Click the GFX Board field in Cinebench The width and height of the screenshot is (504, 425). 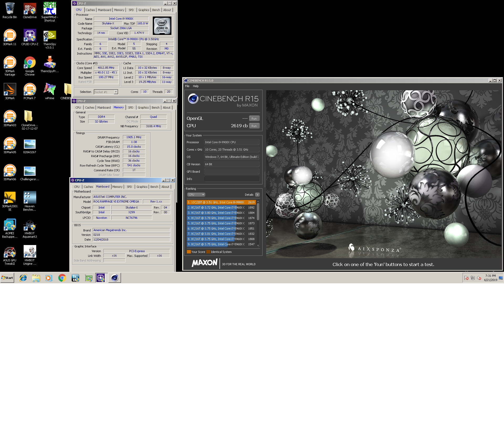click(232, 172)
